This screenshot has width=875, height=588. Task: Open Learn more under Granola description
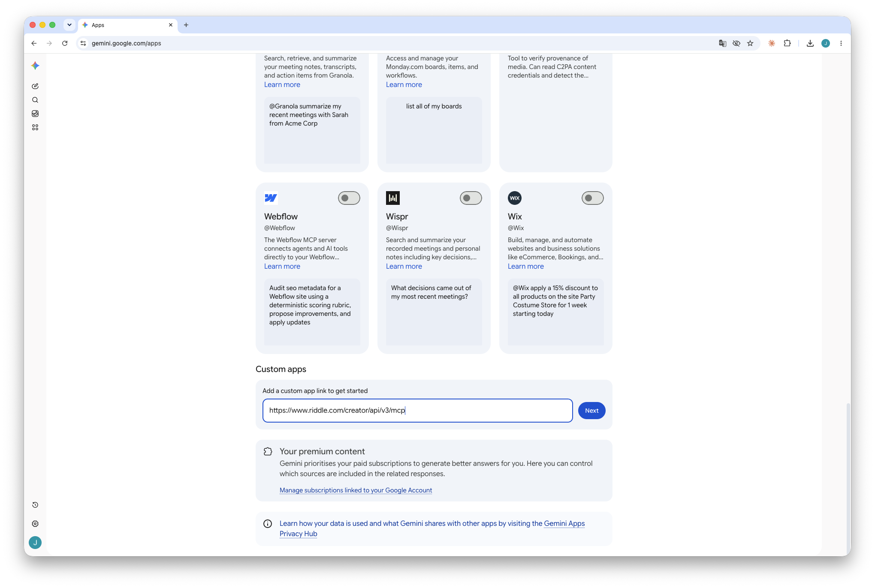[282, 85]
